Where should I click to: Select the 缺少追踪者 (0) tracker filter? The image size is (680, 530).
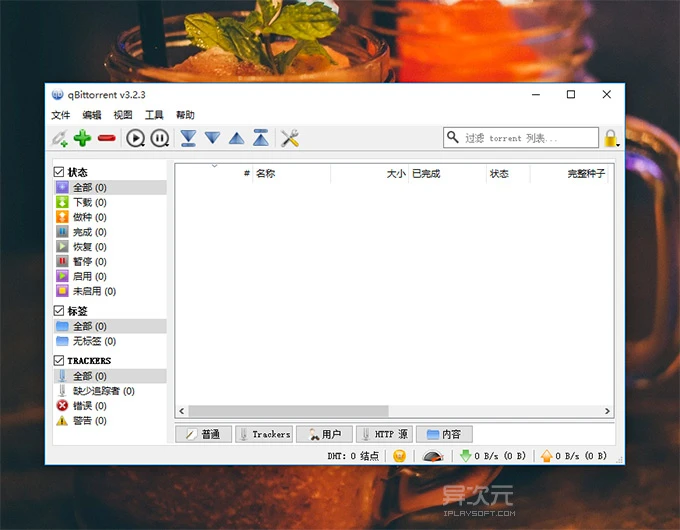[110, 391]
